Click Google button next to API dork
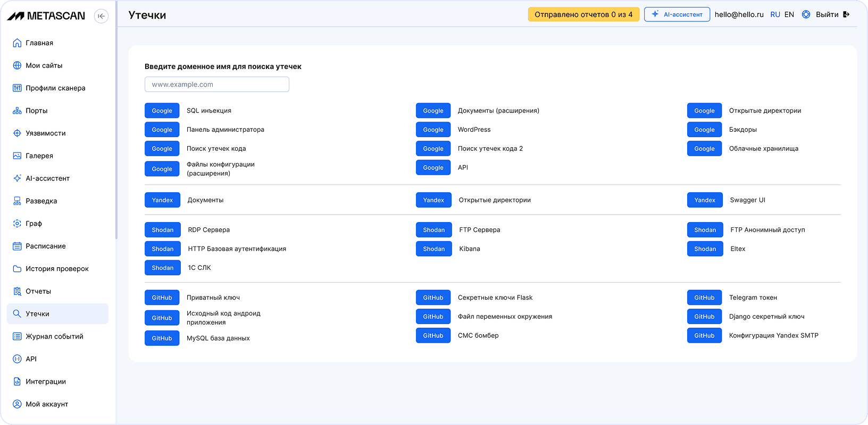Screen dimensions: 868x425 pyautogui.click(x=433, y=167)
